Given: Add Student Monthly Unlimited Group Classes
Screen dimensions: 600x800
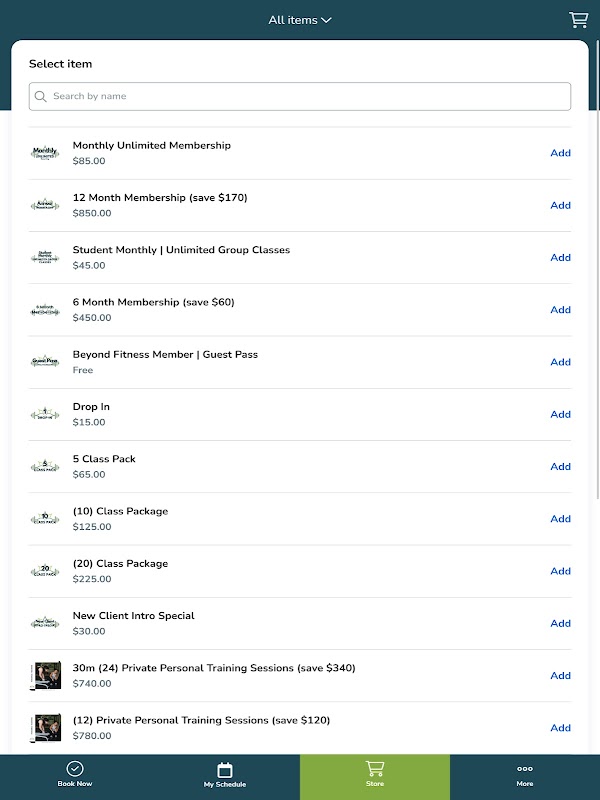Looking at the screenshot, I should 560,257.
